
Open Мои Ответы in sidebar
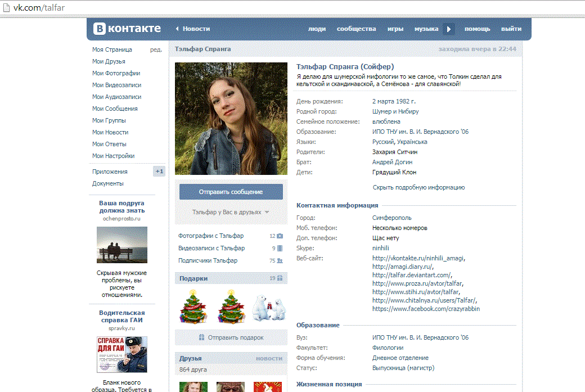click(109, 144)
